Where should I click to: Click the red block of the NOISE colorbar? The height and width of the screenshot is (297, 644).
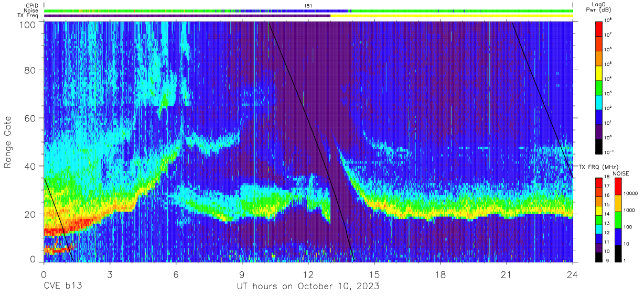pyautogui.click(x=618, y=186)
